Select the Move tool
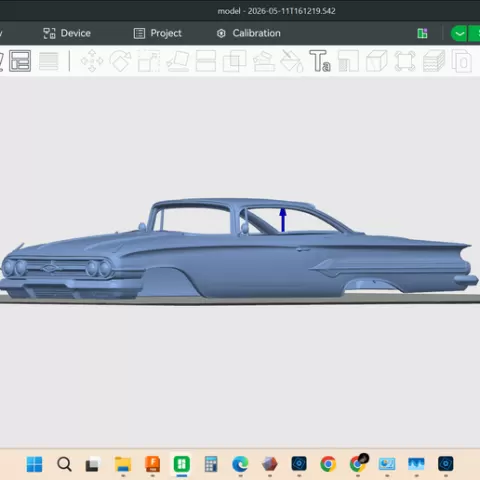 (x=92, y=61)
